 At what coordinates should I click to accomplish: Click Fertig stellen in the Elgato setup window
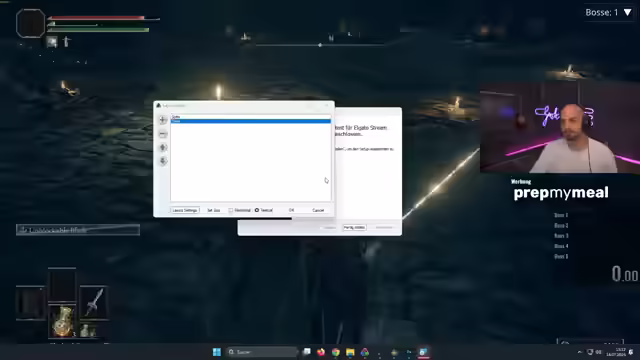coord(354,227)
